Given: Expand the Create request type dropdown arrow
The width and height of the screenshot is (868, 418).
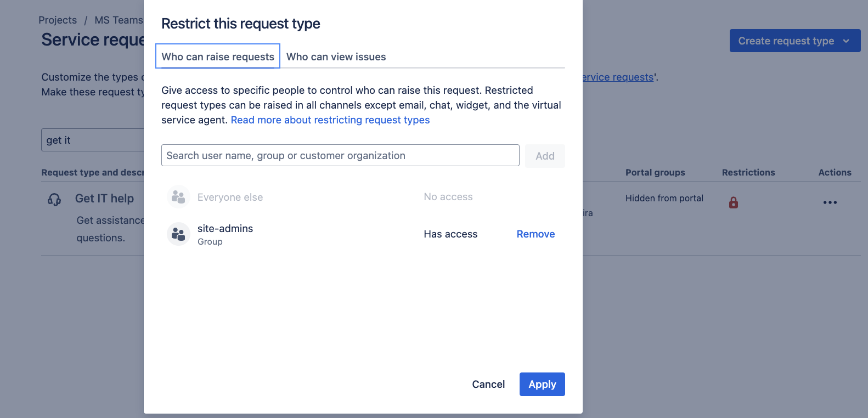Looking at the screenshot, I should (846, 41).
